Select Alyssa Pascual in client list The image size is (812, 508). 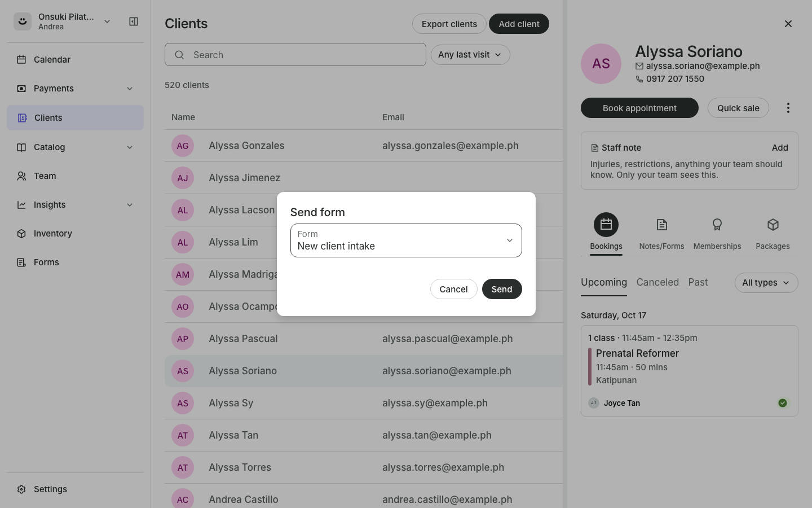(364, 339)
